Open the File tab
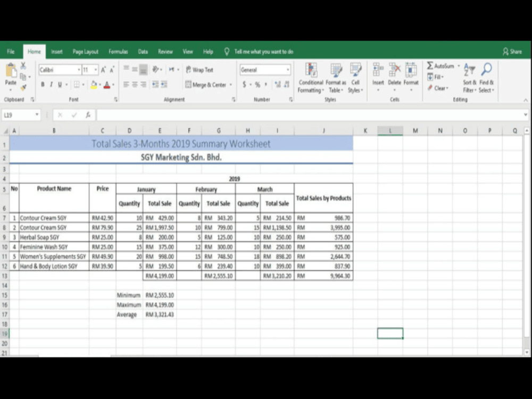The width and height of the screenshot is (532, 399). point(11,52)
